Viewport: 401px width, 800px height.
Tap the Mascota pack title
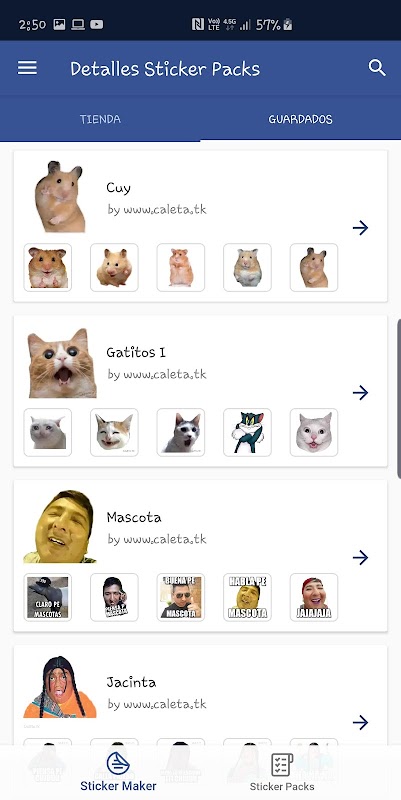coord(134,517)
